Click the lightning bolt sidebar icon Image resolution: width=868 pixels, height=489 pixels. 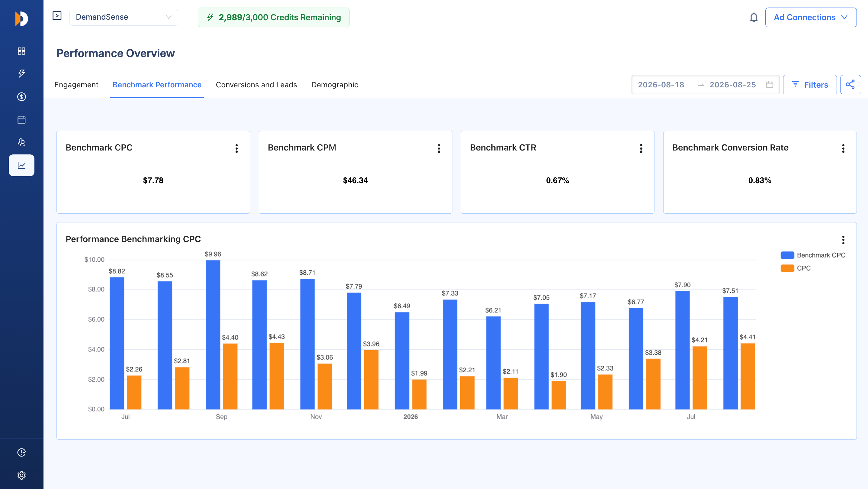(x=21, y=73)
